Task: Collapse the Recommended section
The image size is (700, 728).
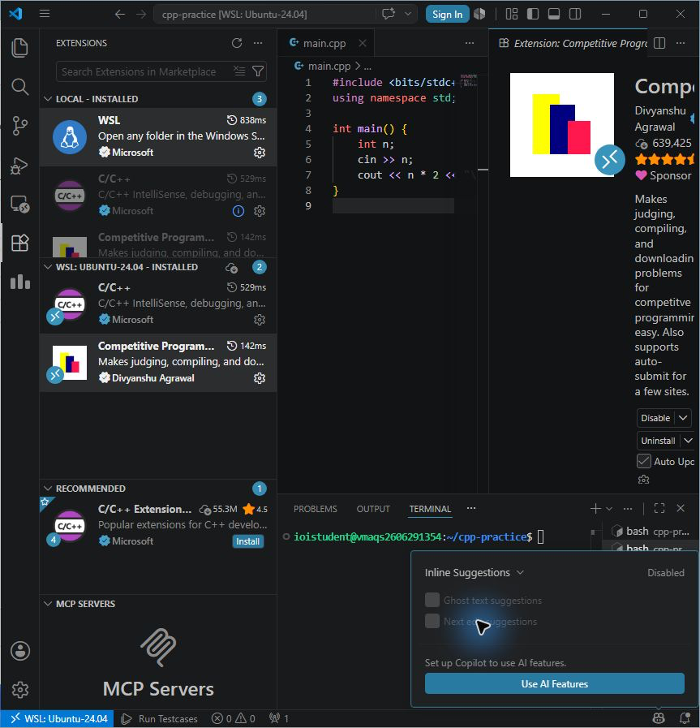Action: point(48,489)
